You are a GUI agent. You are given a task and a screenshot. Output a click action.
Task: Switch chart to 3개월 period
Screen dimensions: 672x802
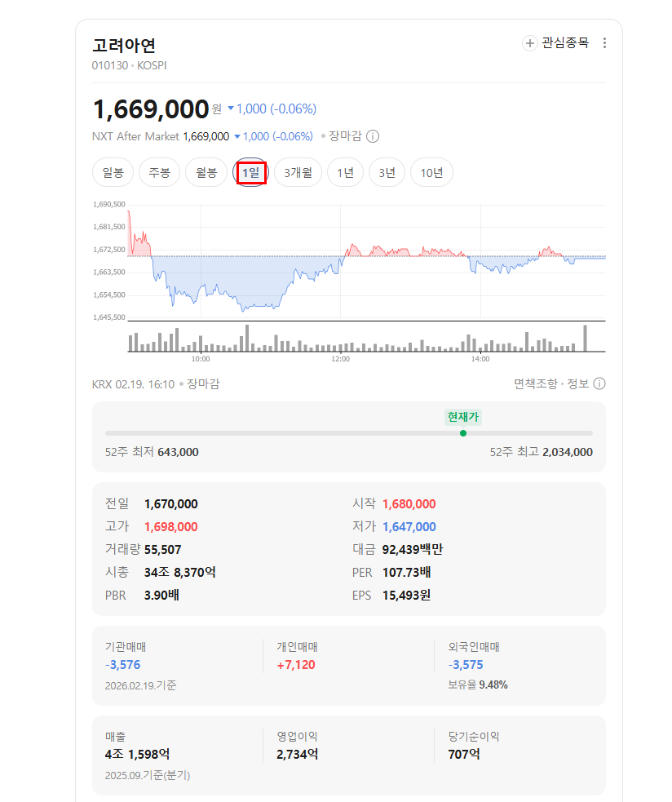(x=298, y=173)
